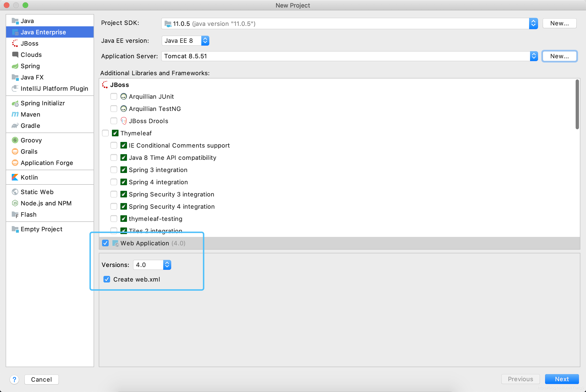
Task: Select Node.js and NPM project icon
Action: [16, 203]
